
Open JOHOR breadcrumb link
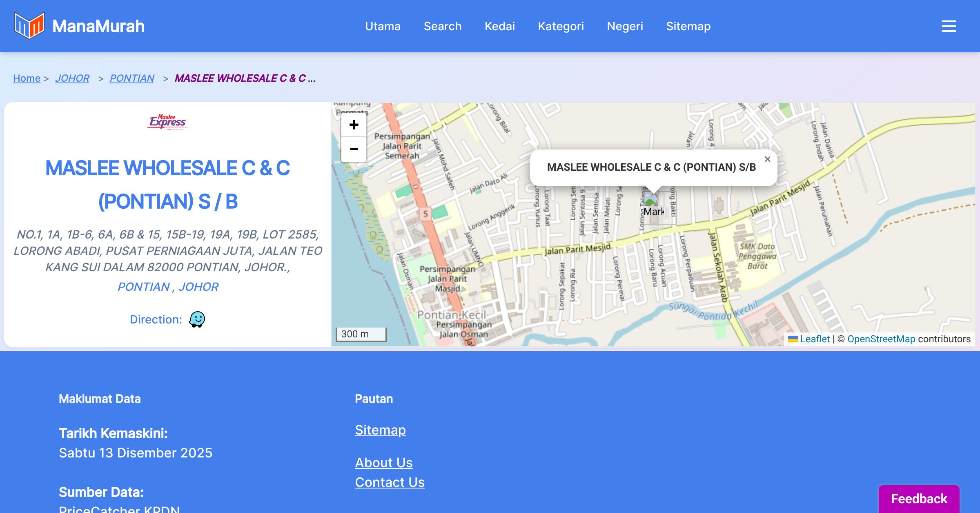click(x=72, y=78)
